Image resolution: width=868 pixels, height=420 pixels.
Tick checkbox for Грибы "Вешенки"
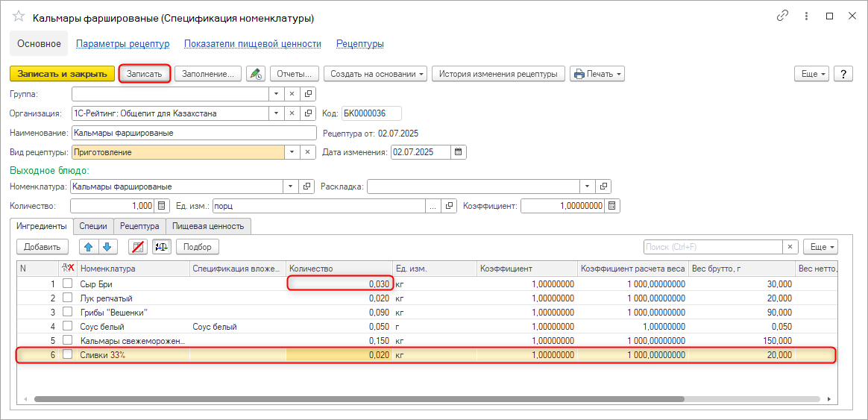click(68, 312)
